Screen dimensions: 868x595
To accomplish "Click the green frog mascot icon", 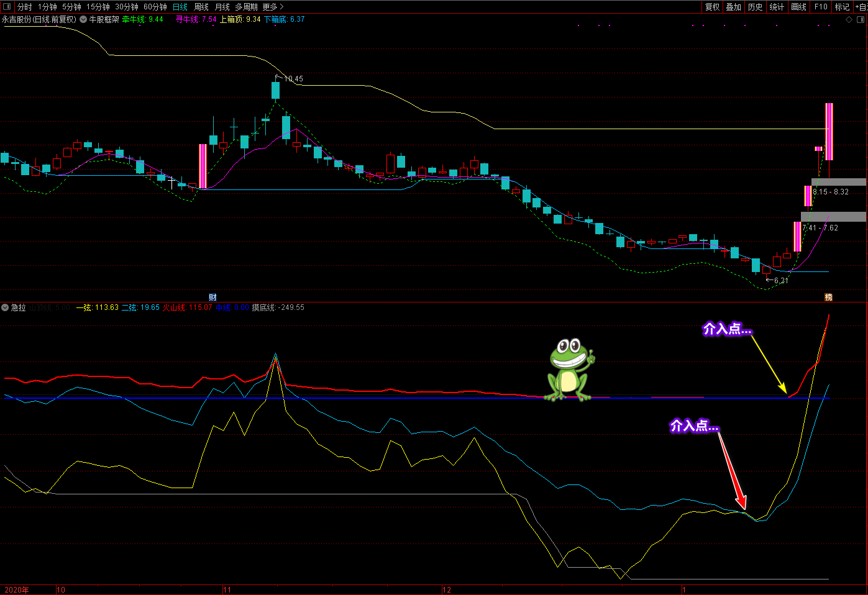I will [570, 370].
